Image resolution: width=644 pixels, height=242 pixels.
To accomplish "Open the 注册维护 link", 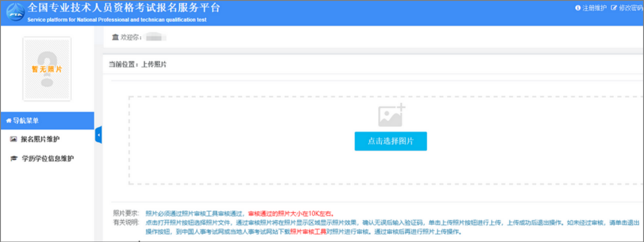I will [x=594, y=8].
